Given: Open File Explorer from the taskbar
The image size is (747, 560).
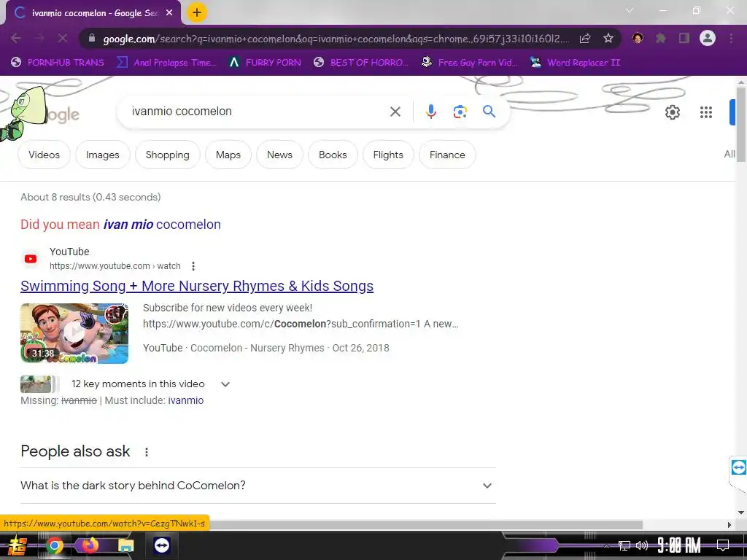Looking at the screenshot, I should (x=125, y=545).
